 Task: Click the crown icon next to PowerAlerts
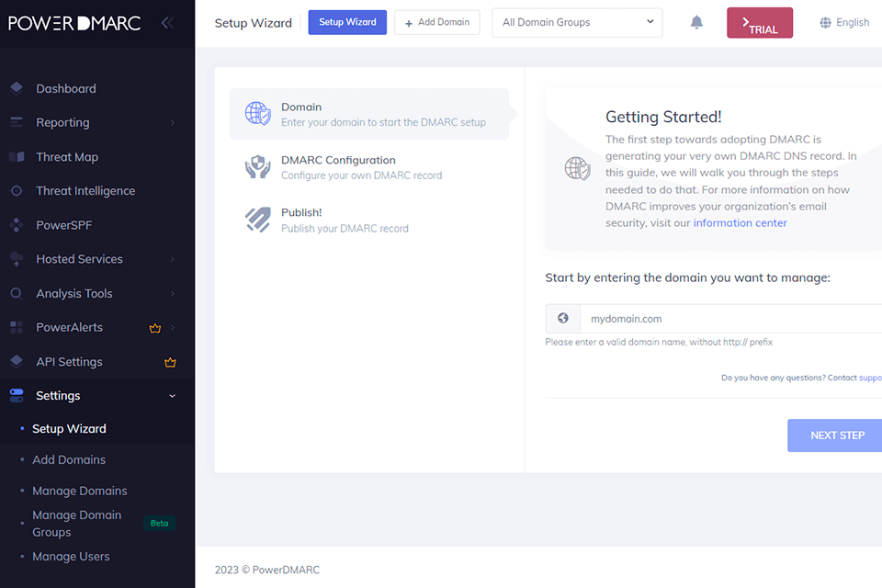pos(155,328)
